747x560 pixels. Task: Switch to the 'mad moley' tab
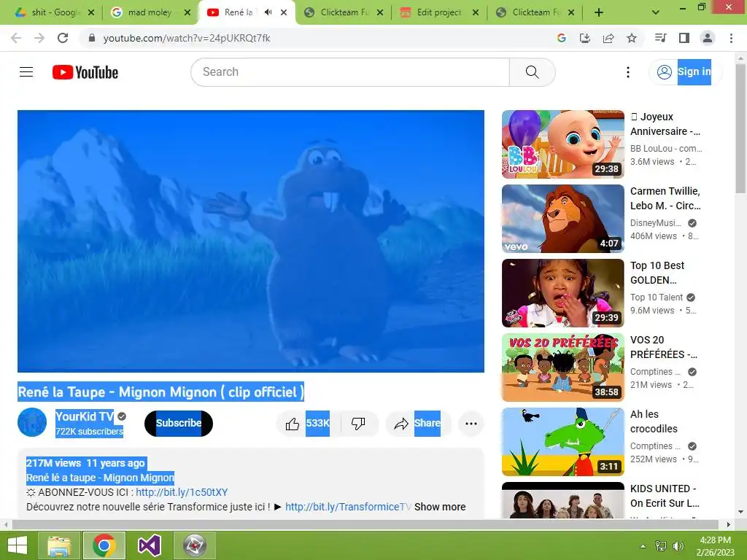(150, 12)
